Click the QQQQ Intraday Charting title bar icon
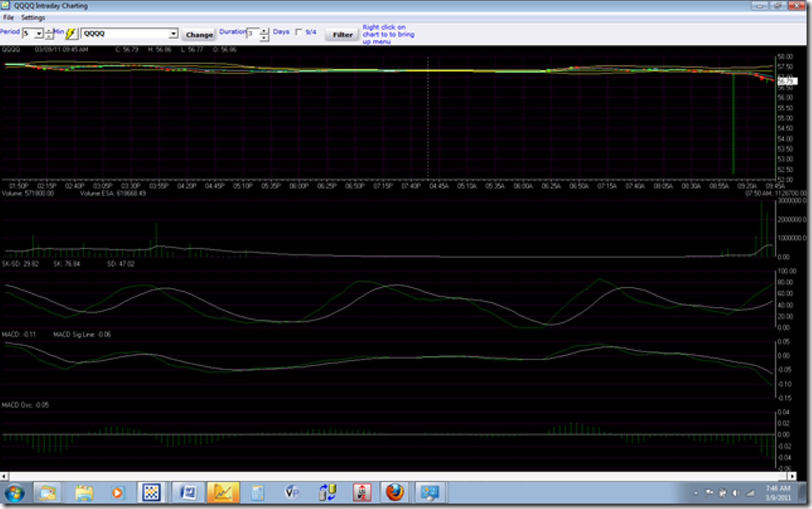 6,6
